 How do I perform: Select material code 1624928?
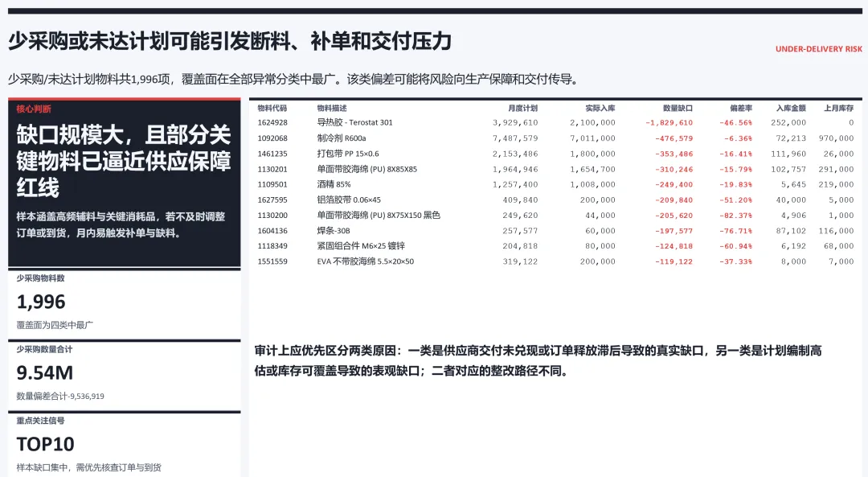pos(272,122)
